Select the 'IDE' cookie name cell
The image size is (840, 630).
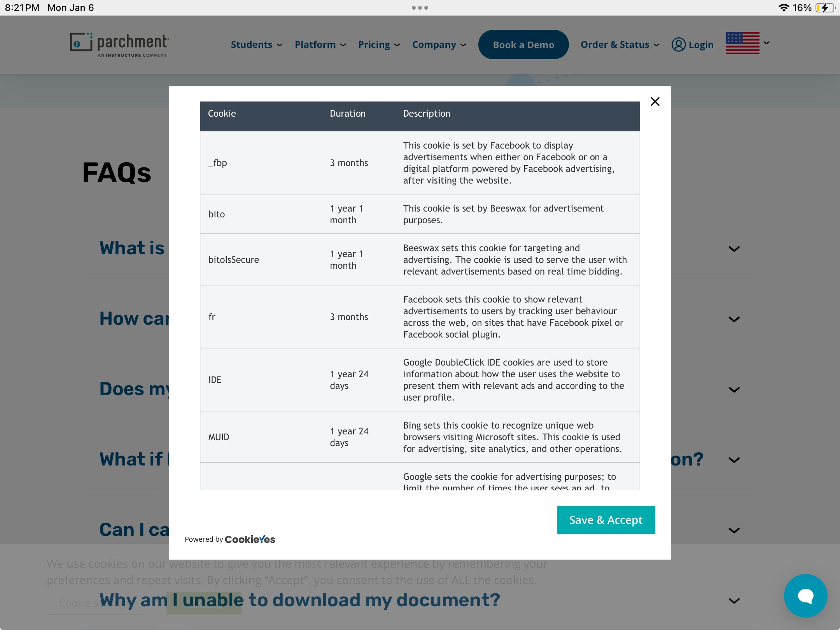point(215,380)
